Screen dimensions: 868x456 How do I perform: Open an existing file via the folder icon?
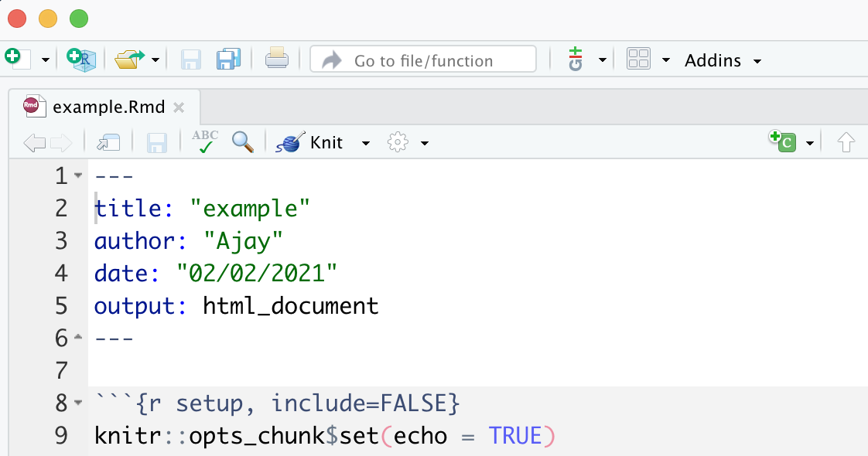point(129,60)
